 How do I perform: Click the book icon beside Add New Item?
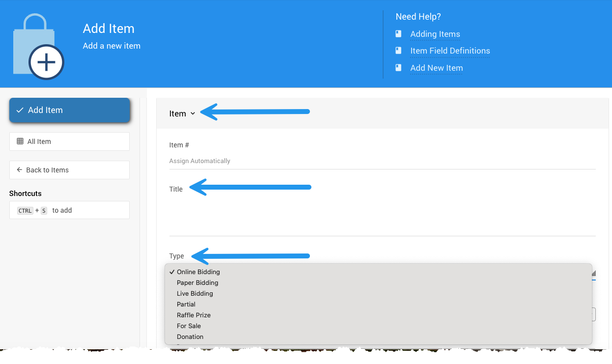[398, 68]
